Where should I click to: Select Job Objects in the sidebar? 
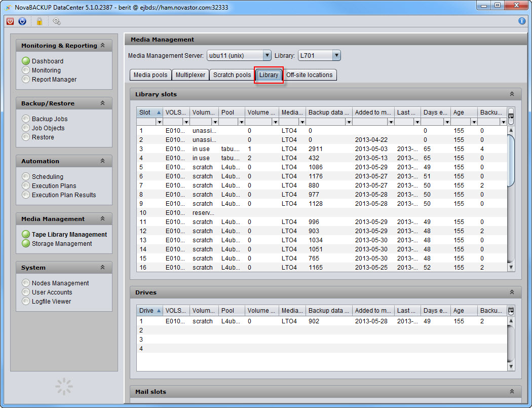[48, 128]
